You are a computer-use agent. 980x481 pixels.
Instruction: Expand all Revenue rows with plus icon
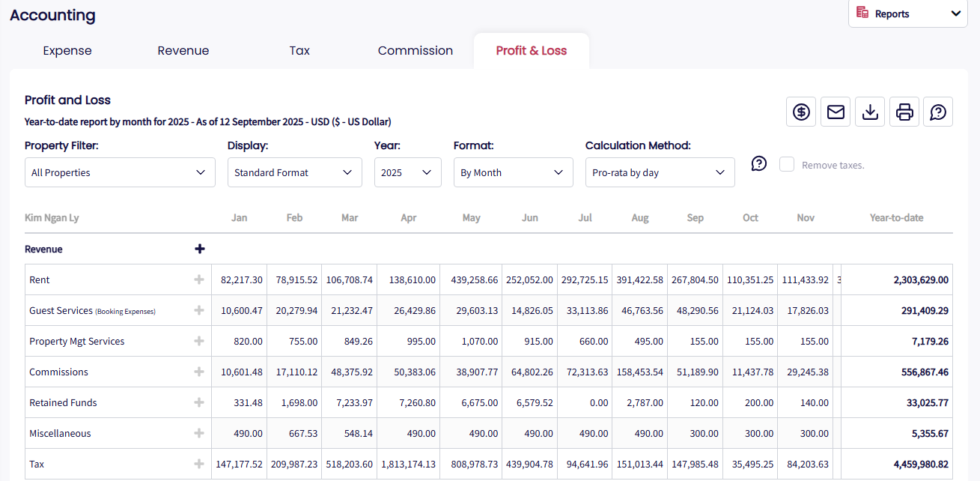pyautogui.click(x=200, y=249)
